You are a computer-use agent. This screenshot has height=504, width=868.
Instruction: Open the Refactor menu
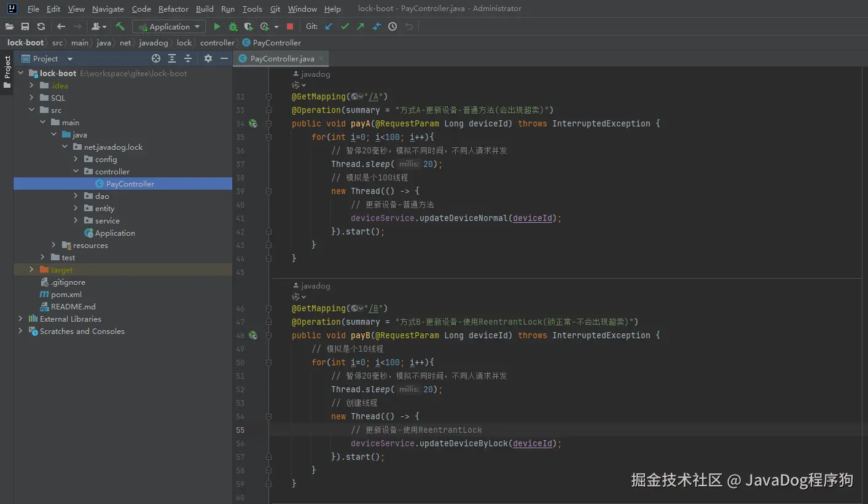click(173, 9)
